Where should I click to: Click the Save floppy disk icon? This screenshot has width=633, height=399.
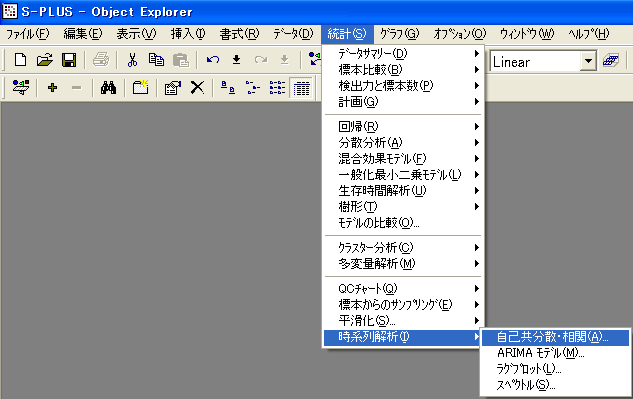(x=69, y=60)
